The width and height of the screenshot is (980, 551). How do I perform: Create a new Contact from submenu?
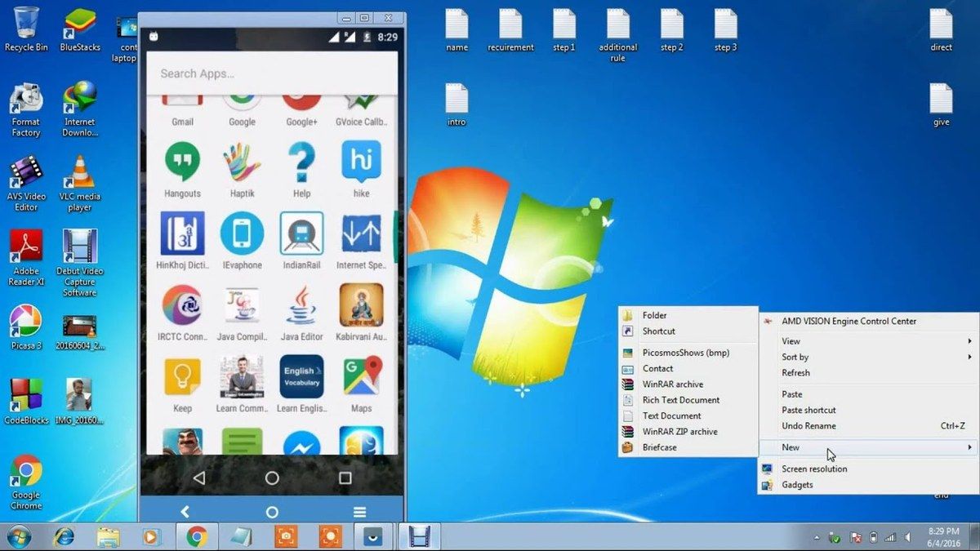pyautogui.click(x=688, y=369)
